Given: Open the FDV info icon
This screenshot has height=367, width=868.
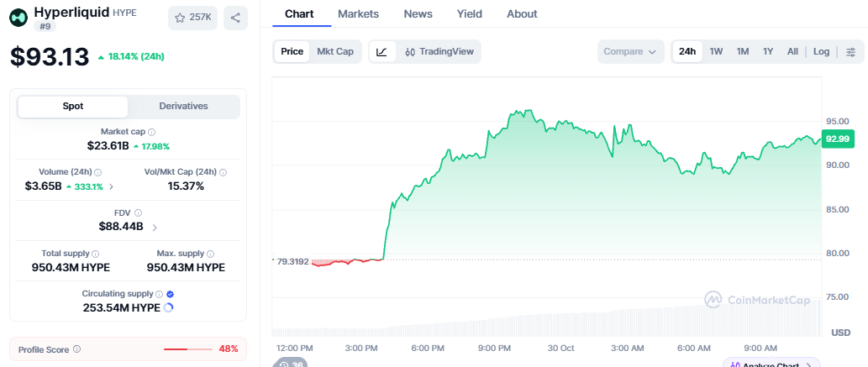Looking at the screenshot, I should tap(139, 212).
